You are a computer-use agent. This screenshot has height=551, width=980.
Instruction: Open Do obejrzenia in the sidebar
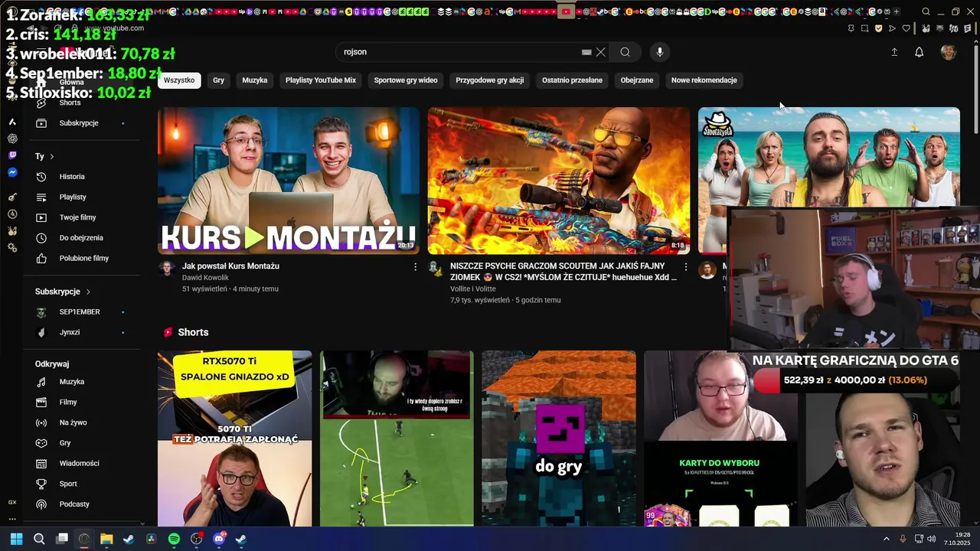82,238
